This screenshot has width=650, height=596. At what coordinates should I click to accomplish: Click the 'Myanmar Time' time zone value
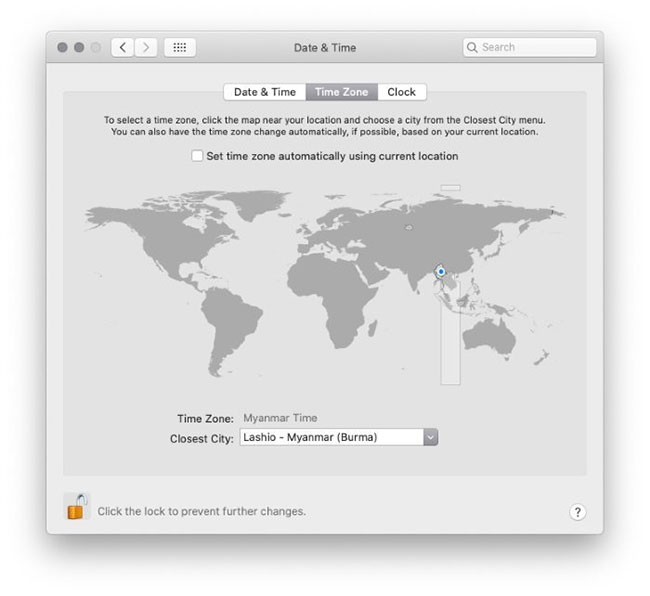280,418
